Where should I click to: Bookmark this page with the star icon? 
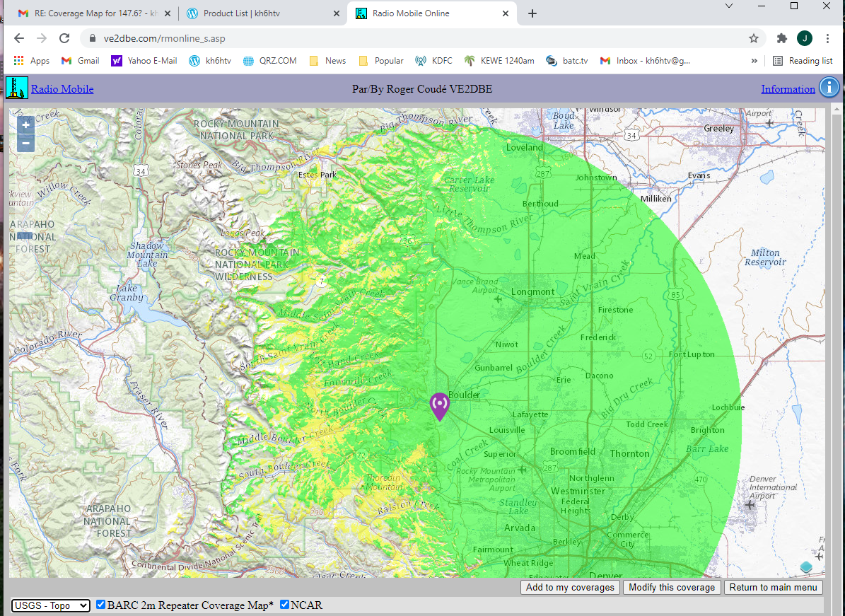pos(754,38)
